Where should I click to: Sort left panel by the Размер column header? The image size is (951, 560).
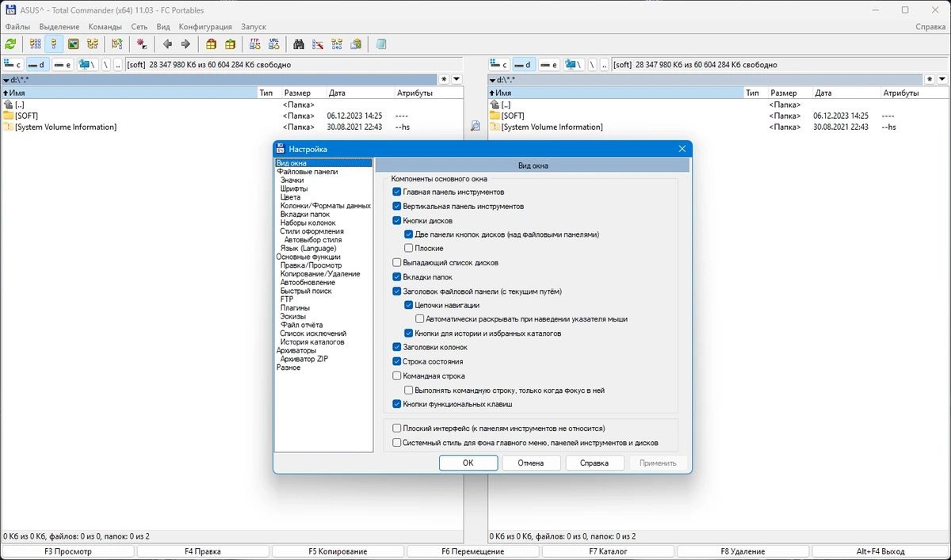303,93
